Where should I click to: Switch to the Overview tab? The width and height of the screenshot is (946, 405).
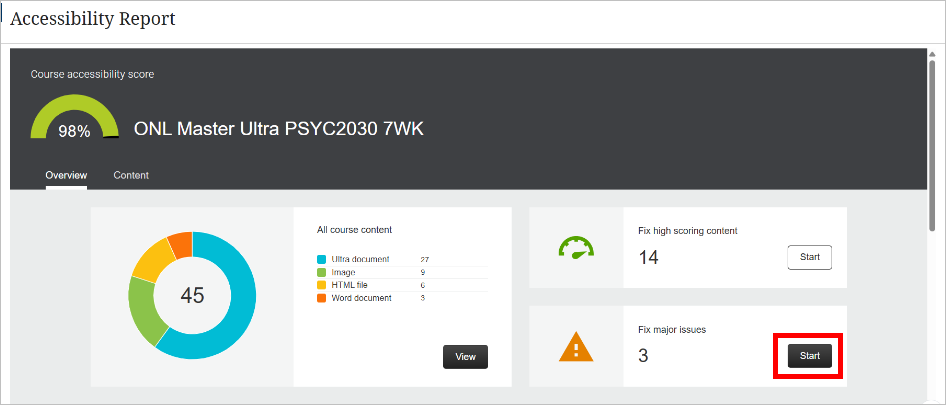tap(66, 175)
